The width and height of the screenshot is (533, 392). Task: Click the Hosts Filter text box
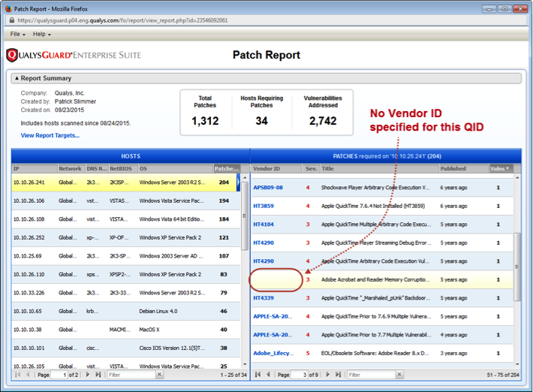(x=132, y=375)
